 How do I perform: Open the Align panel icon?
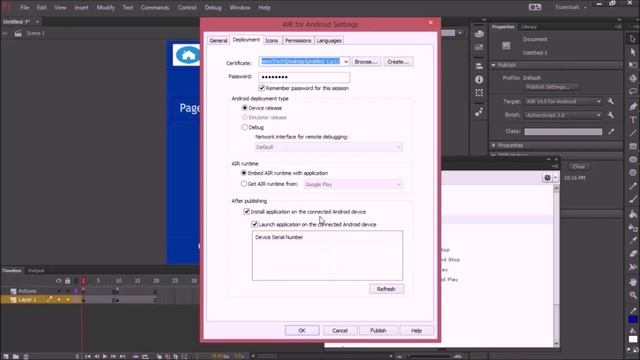point(479,66)
